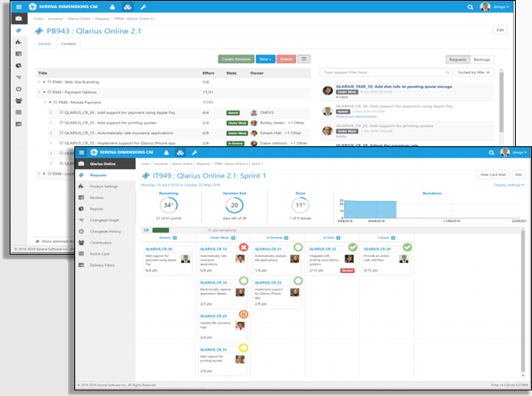Screen dimensions: 532x396
Task: Click Contributors people icon in front sidebar
Action: pyautogui.click(x=82, y=242)
